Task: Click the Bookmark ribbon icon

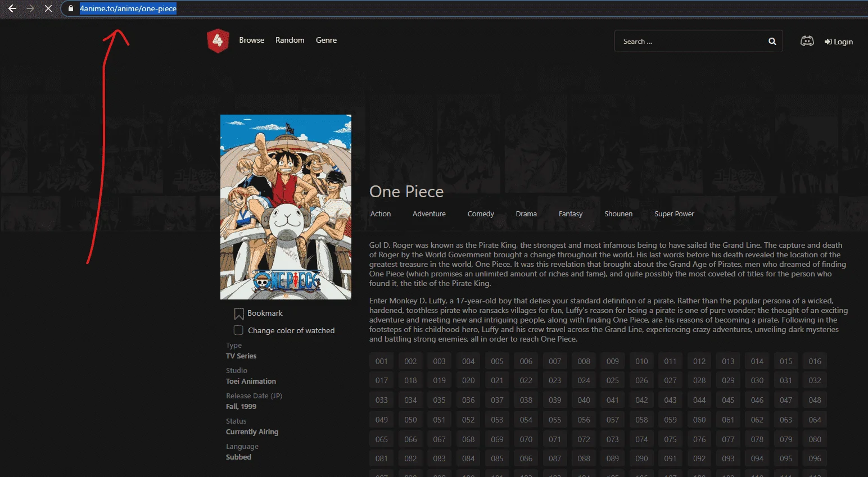Action: coord(239,314)
